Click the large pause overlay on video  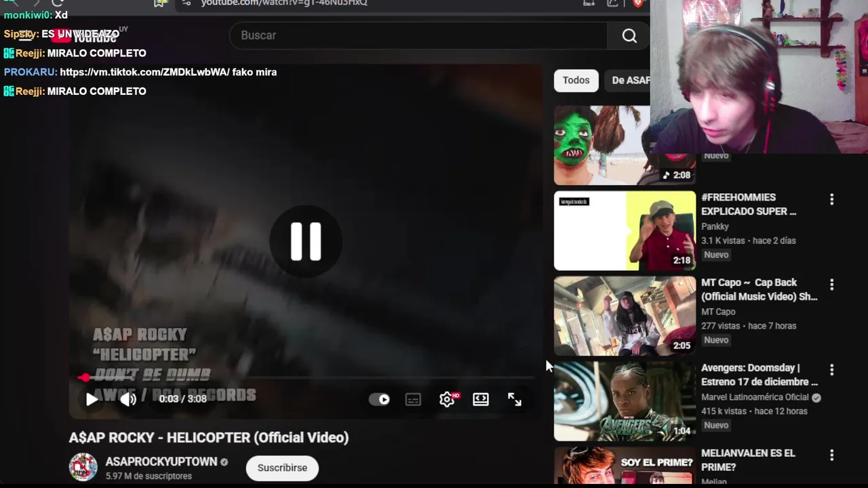(306, 241)
